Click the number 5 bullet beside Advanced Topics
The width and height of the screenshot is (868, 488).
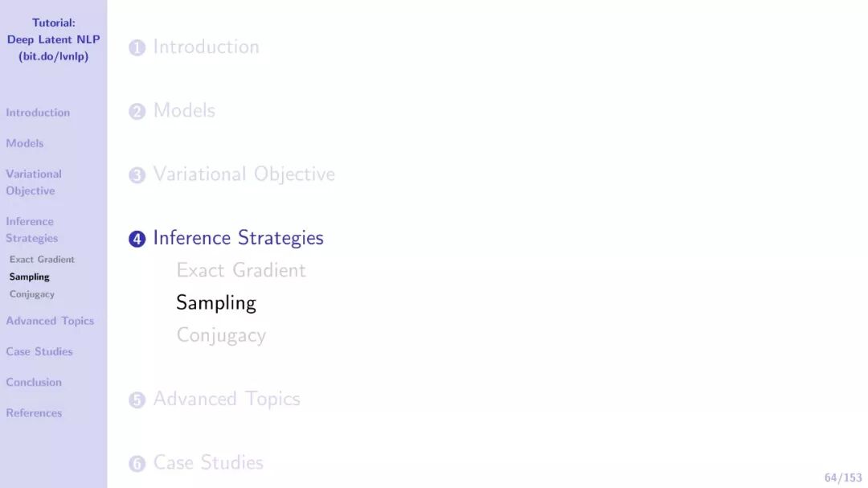tap(137, 400)
